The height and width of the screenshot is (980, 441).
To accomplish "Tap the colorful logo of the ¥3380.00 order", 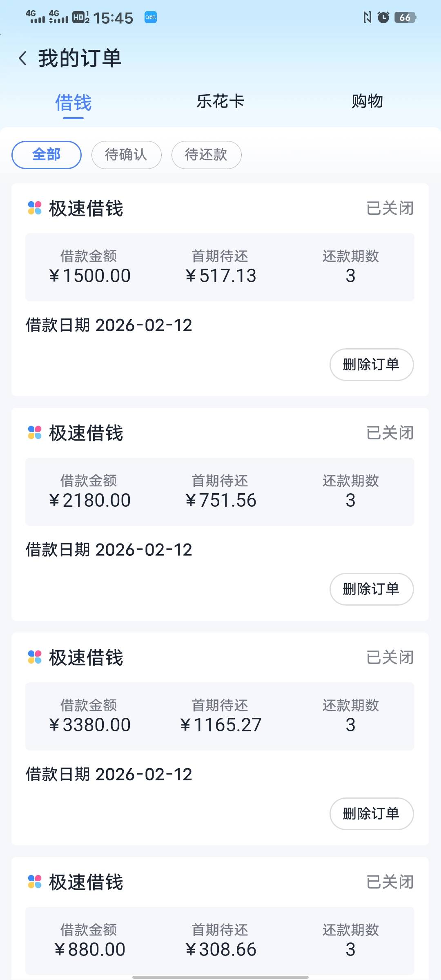I will pos(35,657).
